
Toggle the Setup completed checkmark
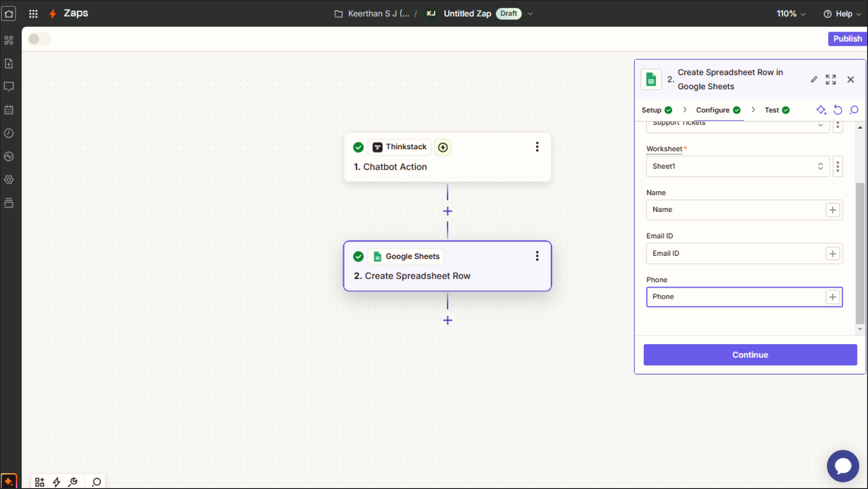pyautogui.click(x=669, y=110)
